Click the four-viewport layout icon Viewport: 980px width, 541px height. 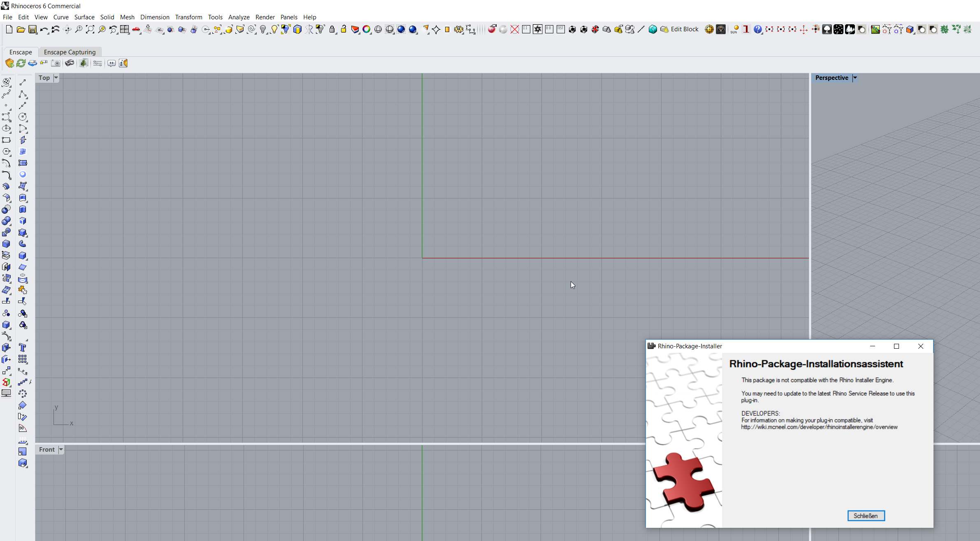click(x=125, y=29)
